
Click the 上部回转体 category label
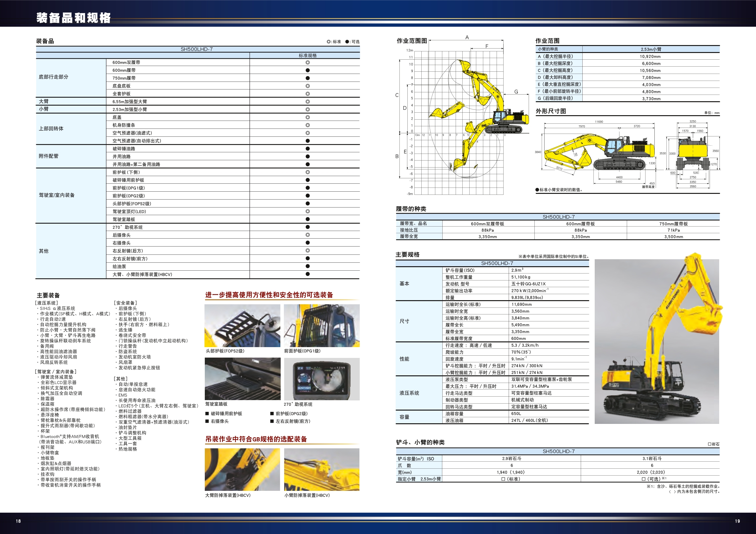pos(51,129)
